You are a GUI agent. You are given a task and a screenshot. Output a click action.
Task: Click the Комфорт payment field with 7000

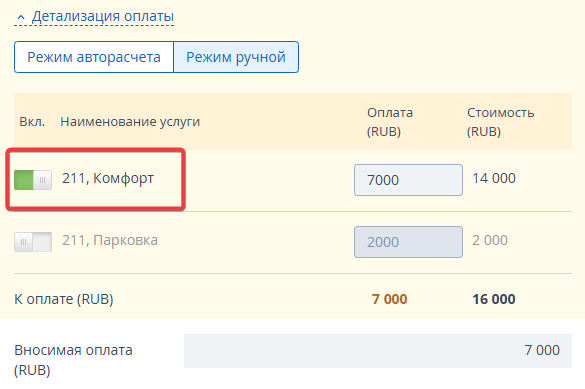408,180
